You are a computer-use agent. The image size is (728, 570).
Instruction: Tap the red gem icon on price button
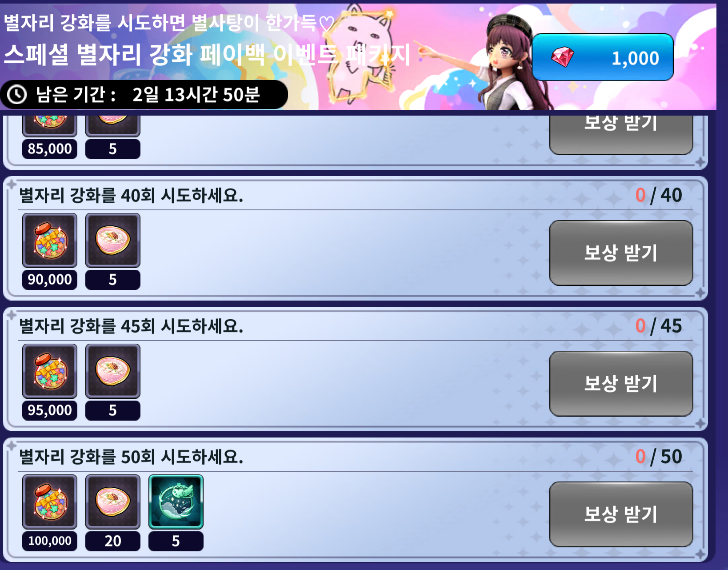pyautogui.click(x=562, y=57)
